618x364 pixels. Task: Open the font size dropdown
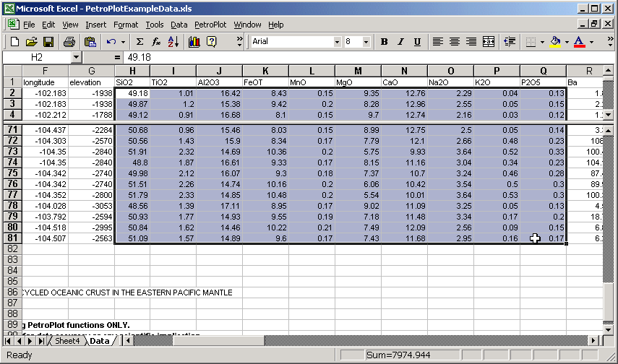tap(366, 42)
